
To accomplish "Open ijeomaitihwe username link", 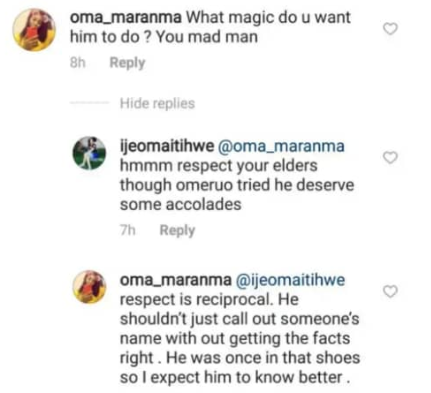I will point(167,146).
